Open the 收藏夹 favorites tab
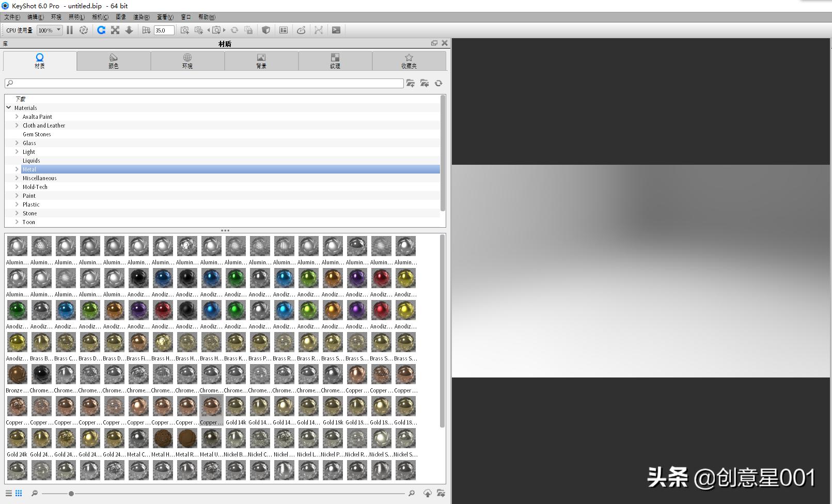 [409, 61]
